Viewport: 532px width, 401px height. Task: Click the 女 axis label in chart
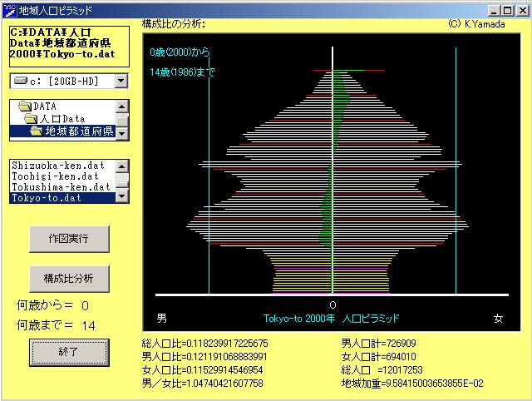498,319
